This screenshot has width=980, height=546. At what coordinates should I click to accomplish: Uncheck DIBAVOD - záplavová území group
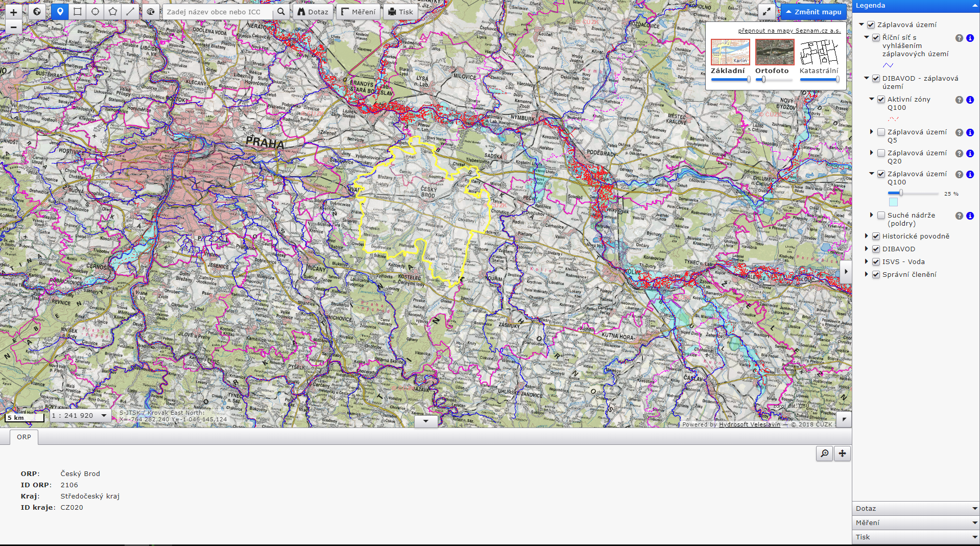pyautogui.click(x=876, y=78)
